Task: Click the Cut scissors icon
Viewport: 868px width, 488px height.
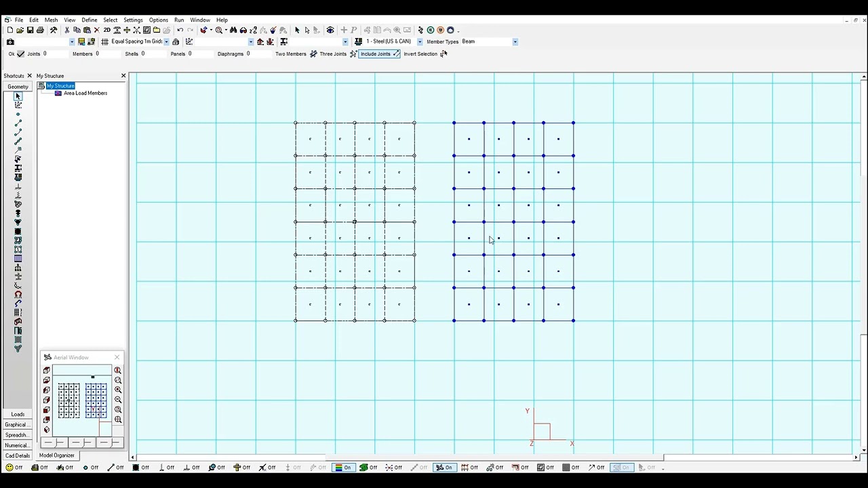Action: (66, 30)
